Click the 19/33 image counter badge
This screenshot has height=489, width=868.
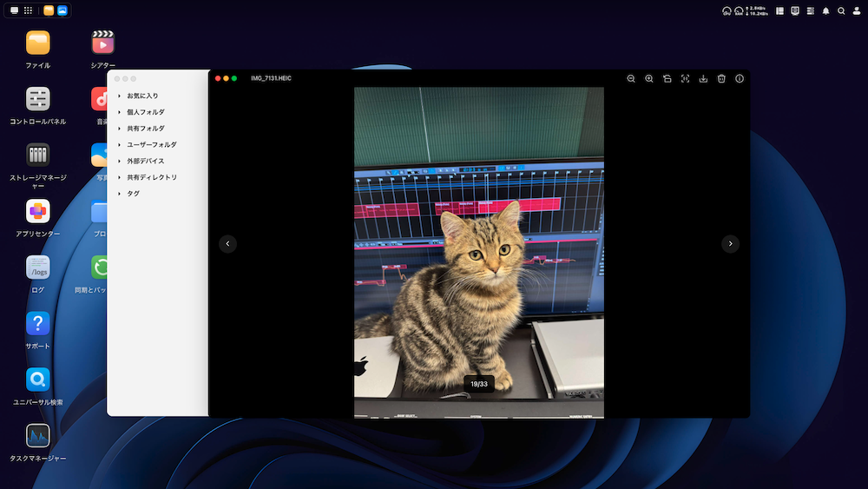point(479,384)
